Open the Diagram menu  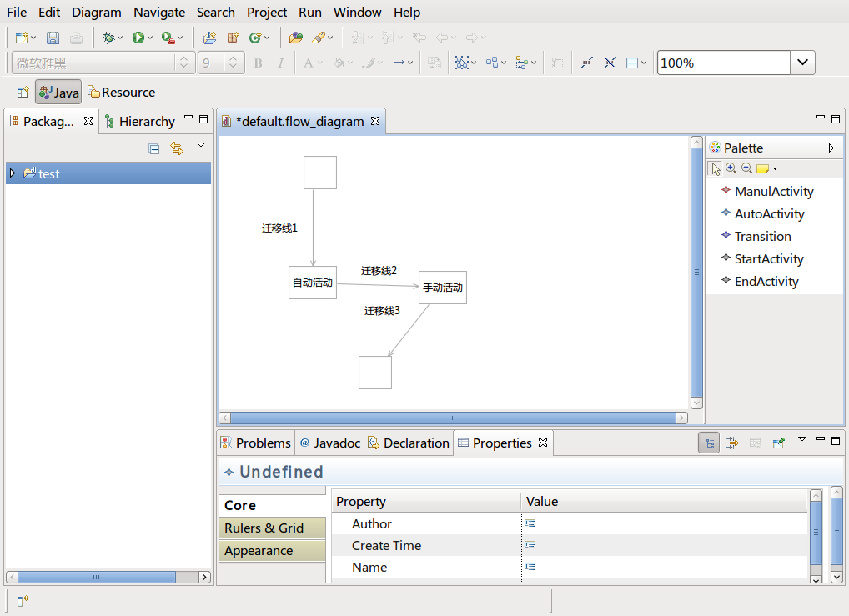(96, 13)
